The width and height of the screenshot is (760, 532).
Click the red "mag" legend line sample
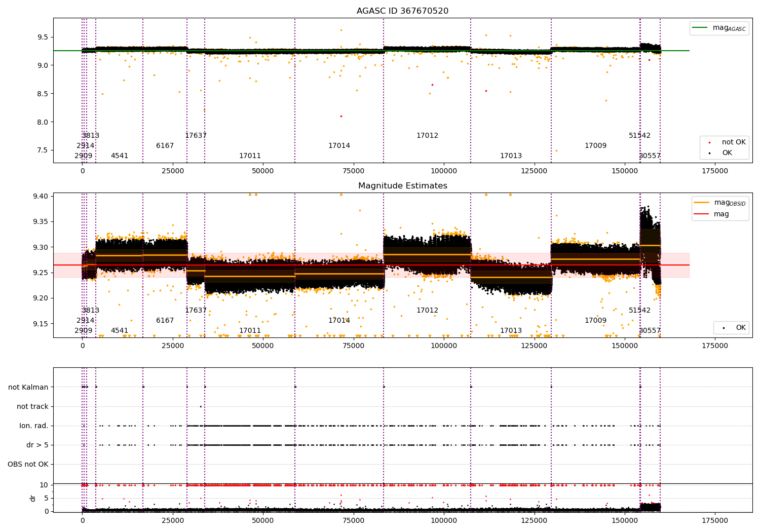[701, 214]
